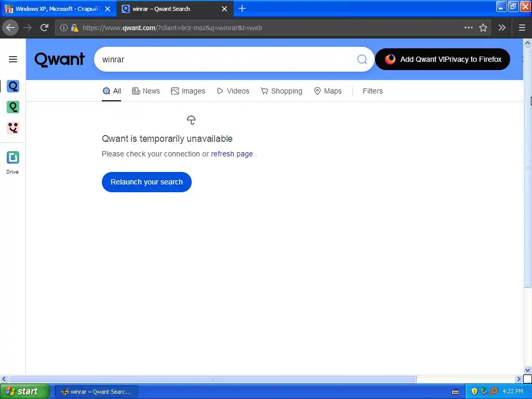Click the padlock warning icon

click(74, 28)
